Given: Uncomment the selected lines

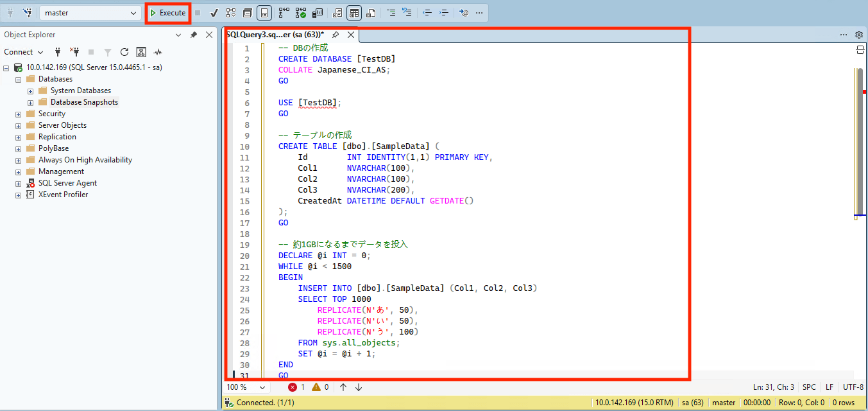Looking at the screenshot, I should click(407, 13).
